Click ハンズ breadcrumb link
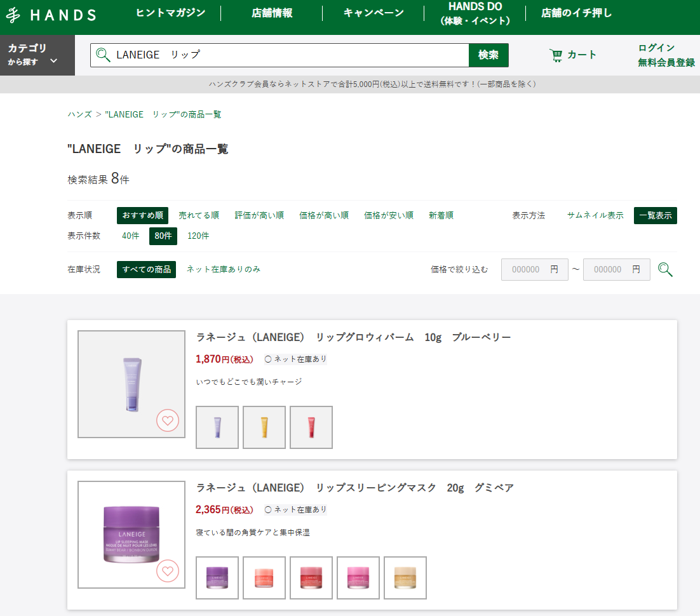 [x=80, y=114]
